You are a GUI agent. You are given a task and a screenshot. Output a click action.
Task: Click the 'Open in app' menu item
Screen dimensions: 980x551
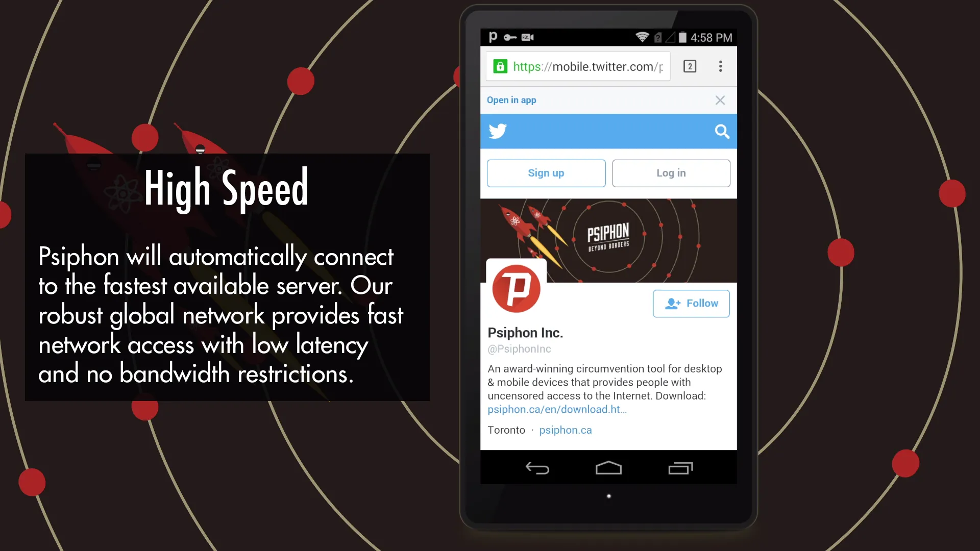coord(511,100)
